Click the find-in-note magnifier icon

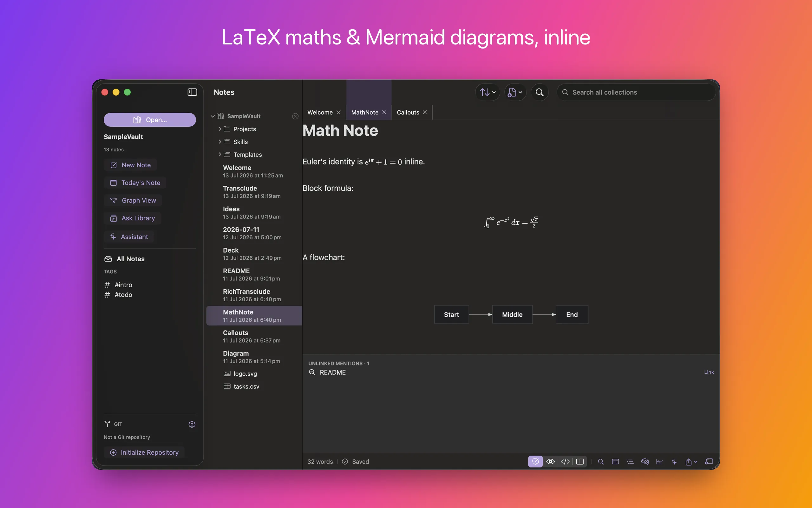coord(601,462)
